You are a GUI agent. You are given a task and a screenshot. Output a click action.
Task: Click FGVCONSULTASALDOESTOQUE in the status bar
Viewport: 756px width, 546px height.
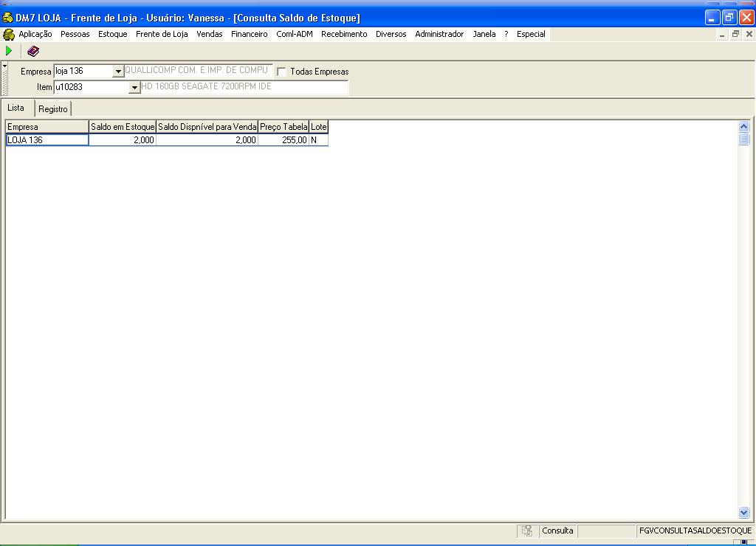(695, 531)
